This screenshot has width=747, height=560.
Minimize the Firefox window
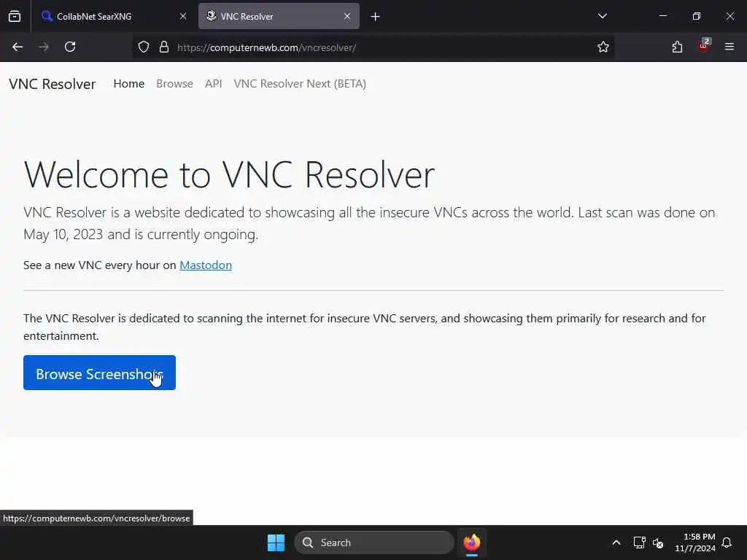662,16
